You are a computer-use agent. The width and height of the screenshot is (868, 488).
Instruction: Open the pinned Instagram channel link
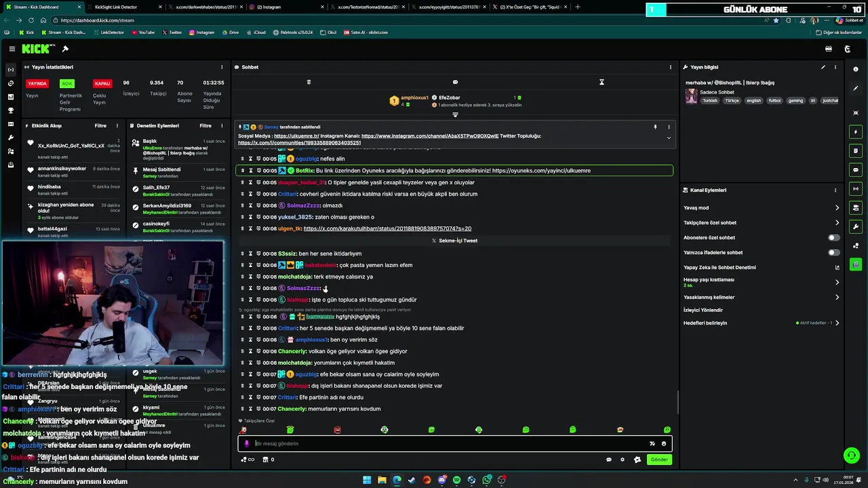pyautogui.click(x=430, y=136)
